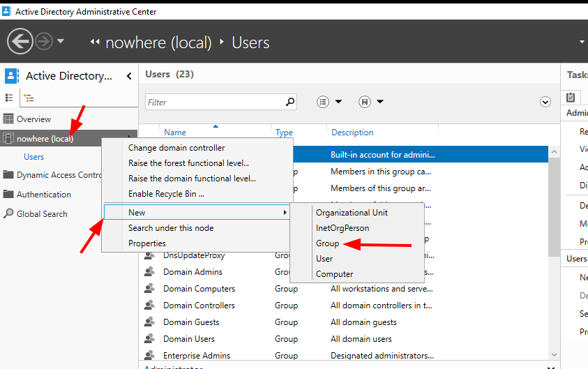Select the Domain Users row
The width and height of the screenshot is (588, 369).
(x=343, y=339)
